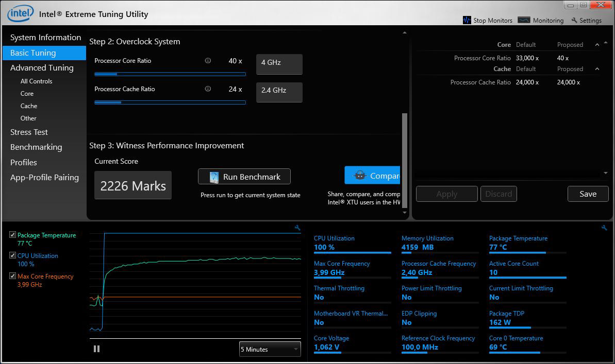The height and width of the screenshot is (364, 615).
Task: Click Settings label in header
Action: (x=590, y=21)
